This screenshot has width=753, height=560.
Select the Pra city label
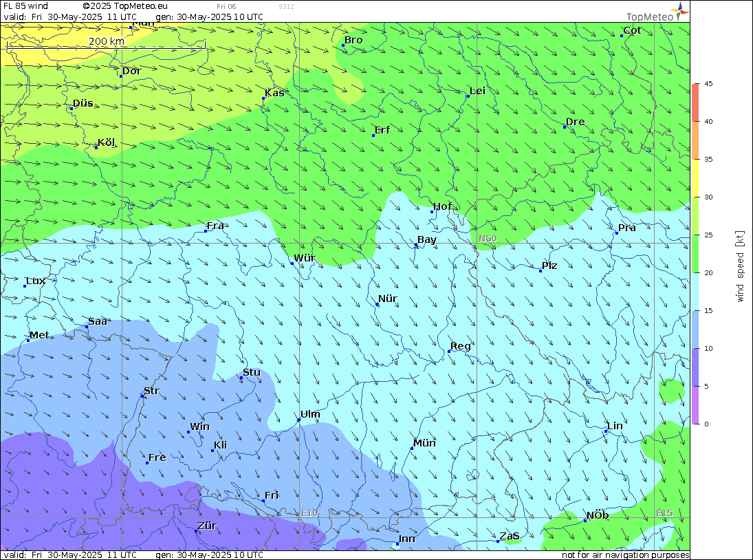click(x=626, y=228)
